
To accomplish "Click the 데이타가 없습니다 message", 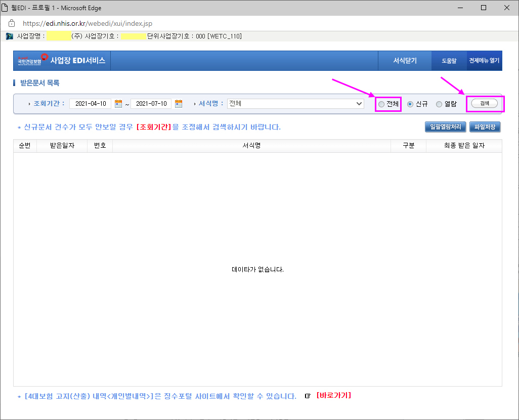I will point(257,270).
